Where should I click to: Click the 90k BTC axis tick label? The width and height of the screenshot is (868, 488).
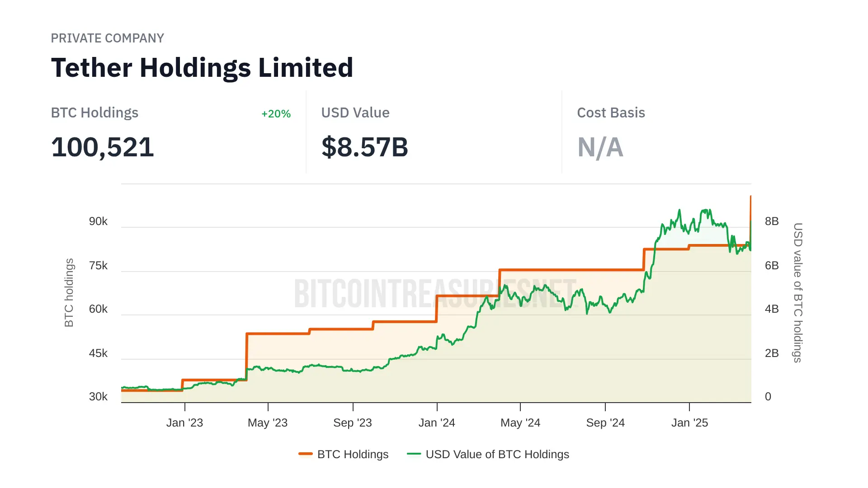pyautogui.click(x=98, y=221)
